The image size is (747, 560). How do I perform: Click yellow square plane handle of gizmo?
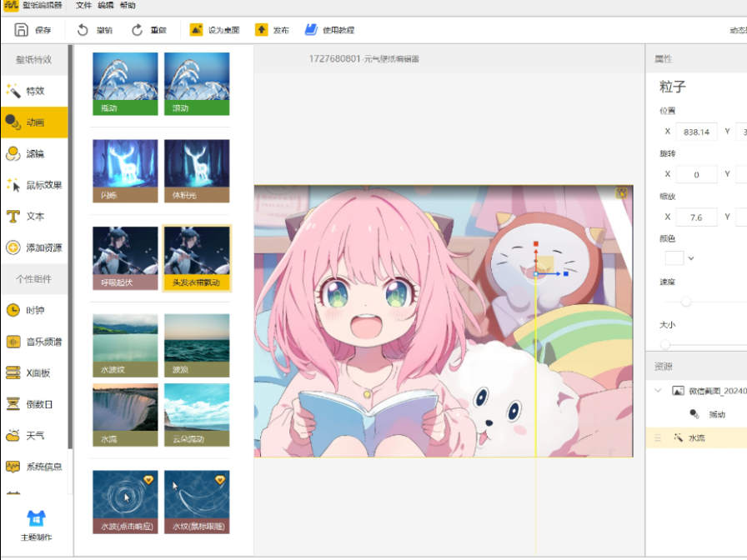546,264
